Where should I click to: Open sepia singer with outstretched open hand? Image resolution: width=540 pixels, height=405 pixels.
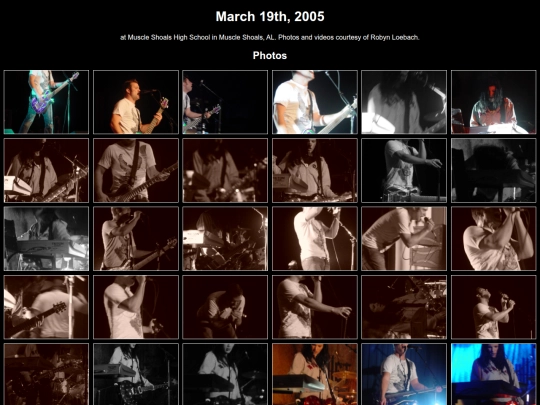(x=315, y=307)
